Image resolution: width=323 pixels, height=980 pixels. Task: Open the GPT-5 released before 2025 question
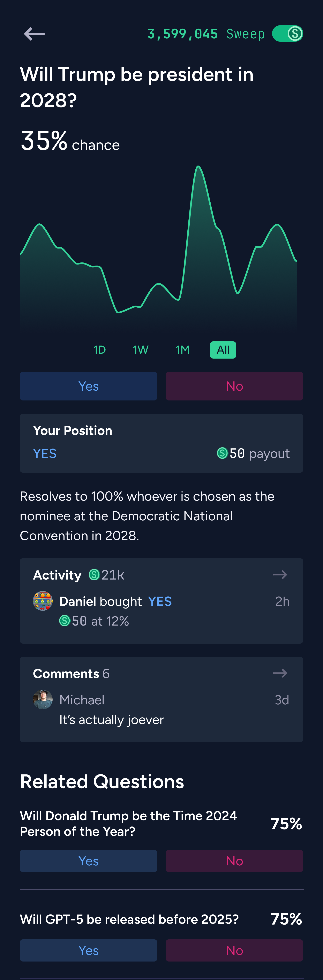tap(129, 919)
